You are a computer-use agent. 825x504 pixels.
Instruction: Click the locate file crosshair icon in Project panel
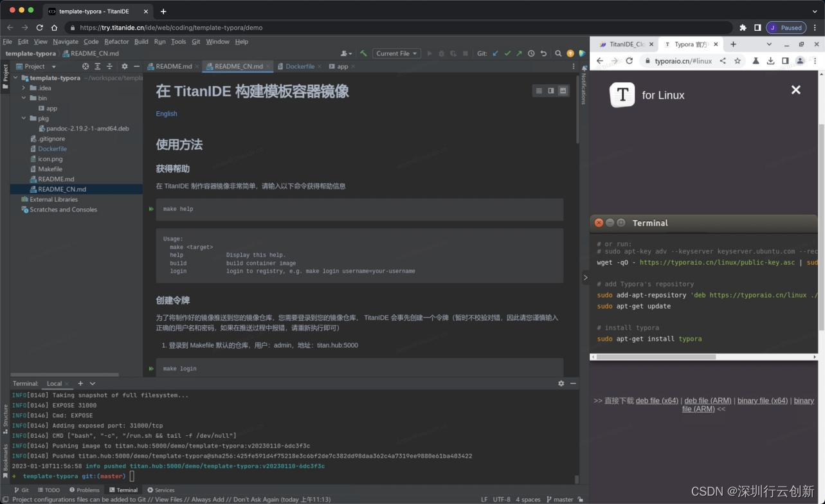coord(86,66)
